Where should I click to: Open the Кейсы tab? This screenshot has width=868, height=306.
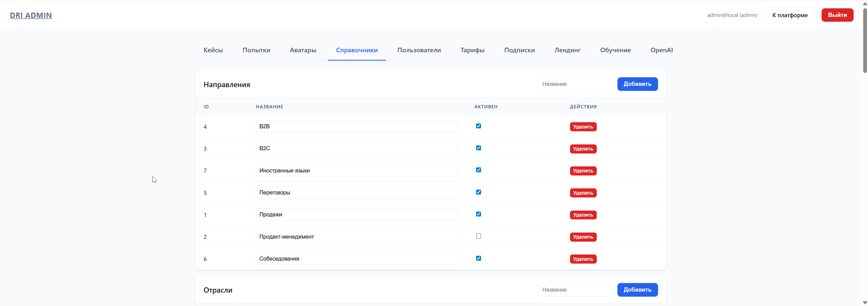point(213,50)
